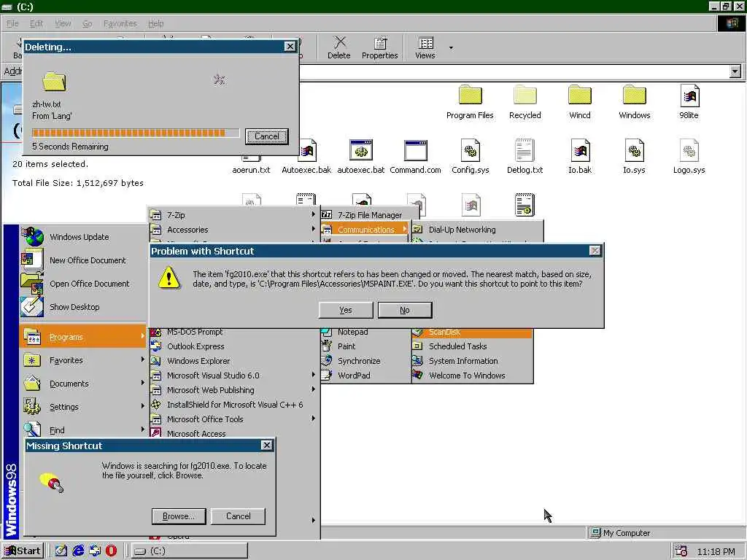747x560 pixels.
Task: Click the Delete toolbar button
Action: [x=338, y=47]
